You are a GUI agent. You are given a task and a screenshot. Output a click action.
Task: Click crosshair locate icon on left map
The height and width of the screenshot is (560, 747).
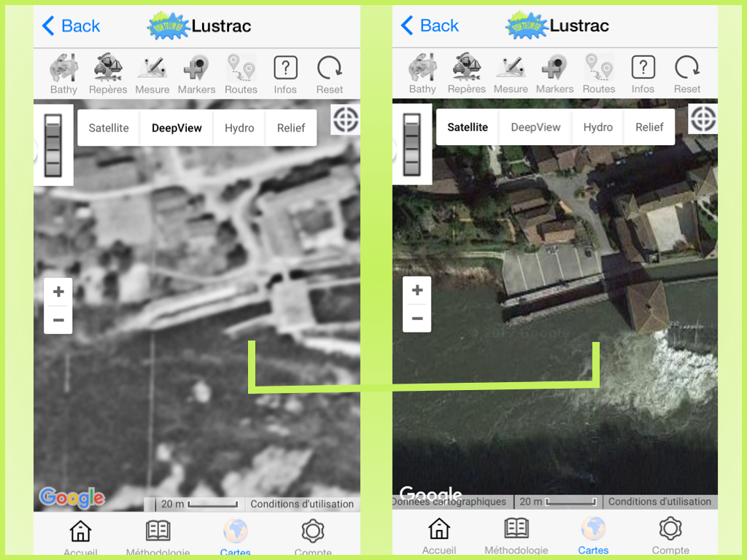[346, 120]
